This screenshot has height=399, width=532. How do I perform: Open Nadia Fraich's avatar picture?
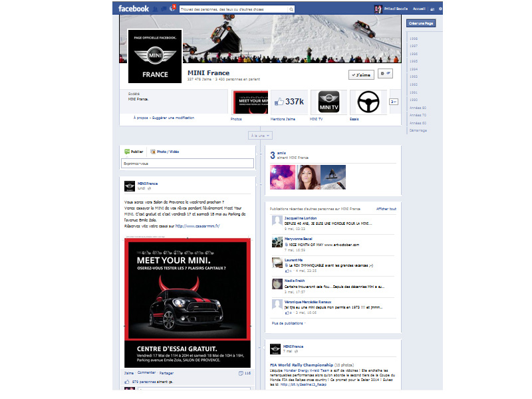pyautogui.click(x=277, y=284)
